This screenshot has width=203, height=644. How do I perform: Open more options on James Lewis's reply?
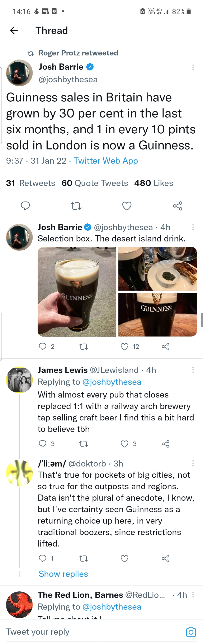(193, 370)
